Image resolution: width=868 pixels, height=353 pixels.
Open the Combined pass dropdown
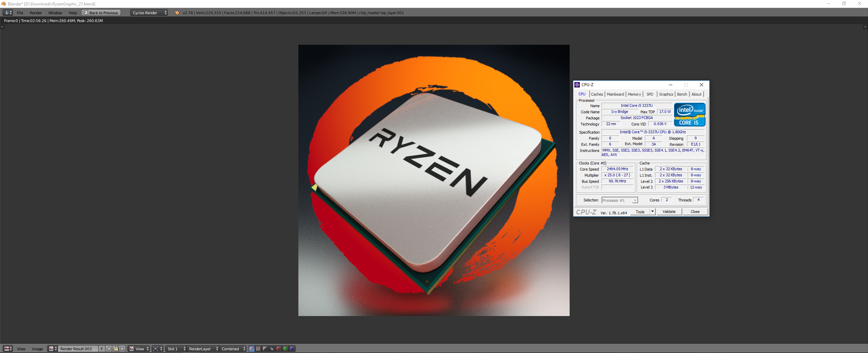click(233, 349)
